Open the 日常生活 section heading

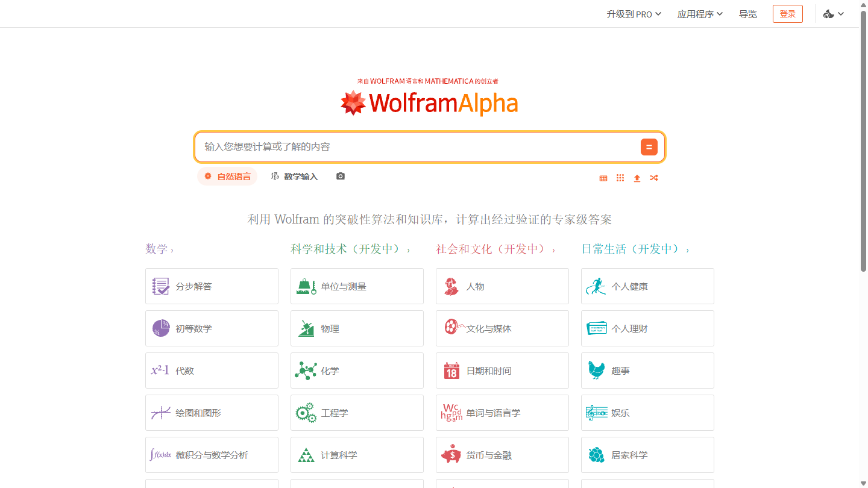point(635,249)
